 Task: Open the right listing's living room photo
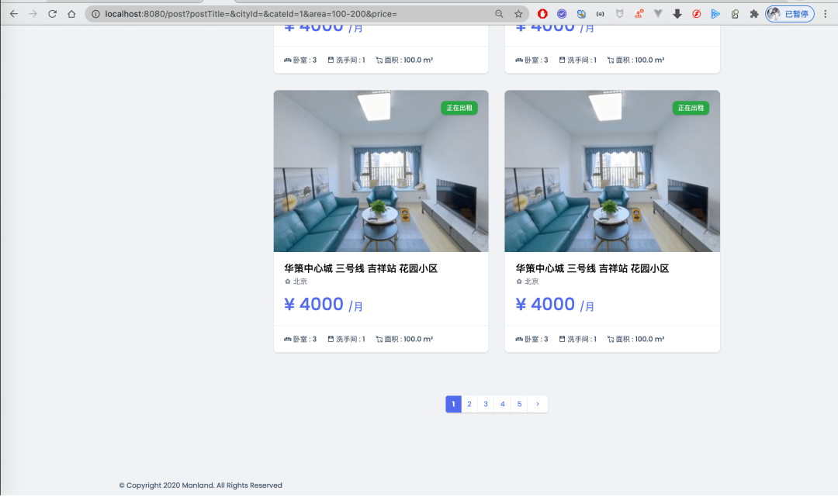point(612,171)
